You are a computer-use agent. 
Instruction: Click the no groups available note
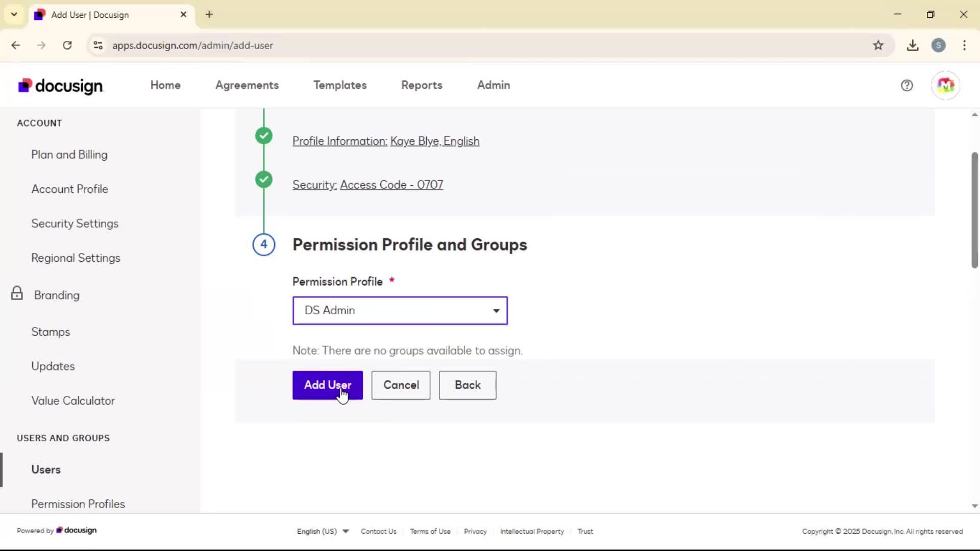point(407,351)
